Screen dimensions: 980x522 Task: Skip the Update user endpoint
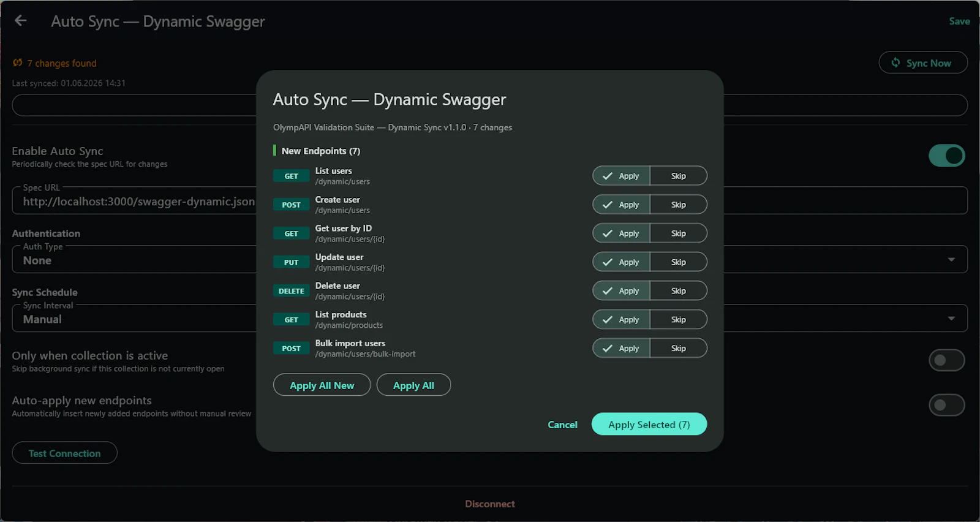tap(679, 262)
